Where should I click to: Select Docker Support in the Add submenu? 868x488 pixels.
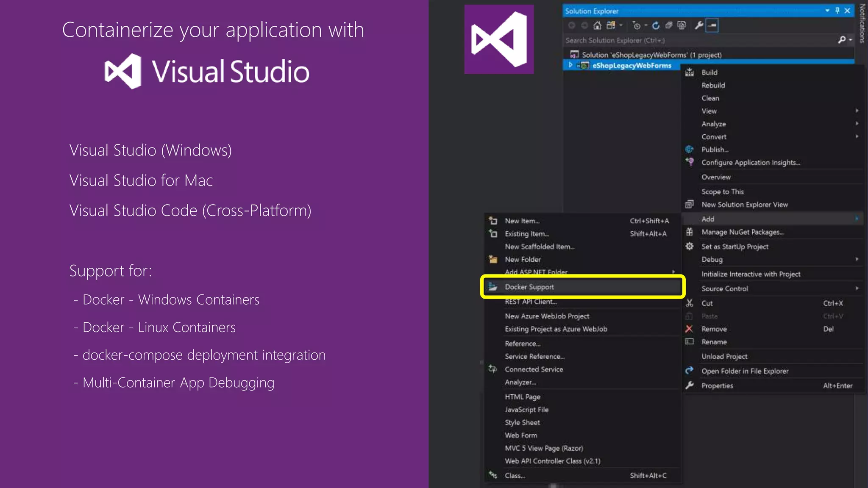[582, 287]
